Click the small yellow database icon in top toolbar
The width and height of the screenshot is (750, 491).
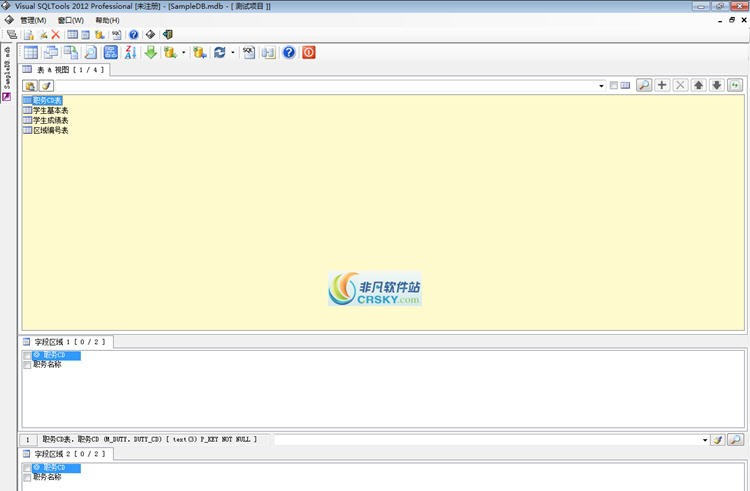pyautogui.click(x=99, y=34)
